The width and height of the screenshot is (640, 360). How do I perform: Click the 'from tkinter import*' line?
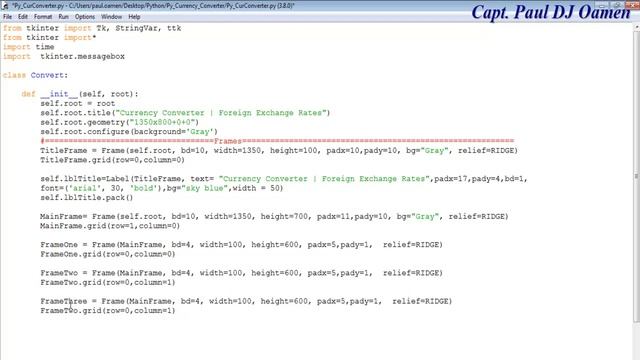(x=50, y=38)
